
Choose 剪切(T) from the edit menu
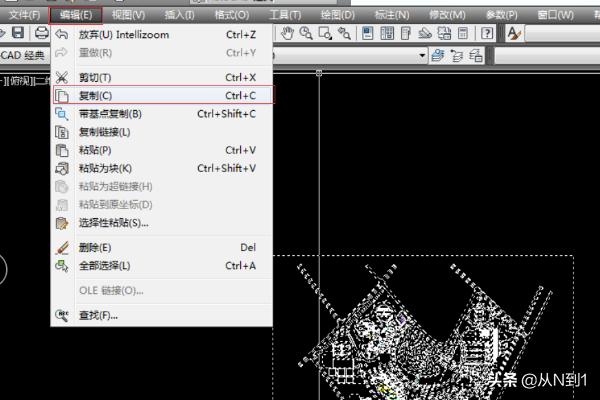point(162,77)
